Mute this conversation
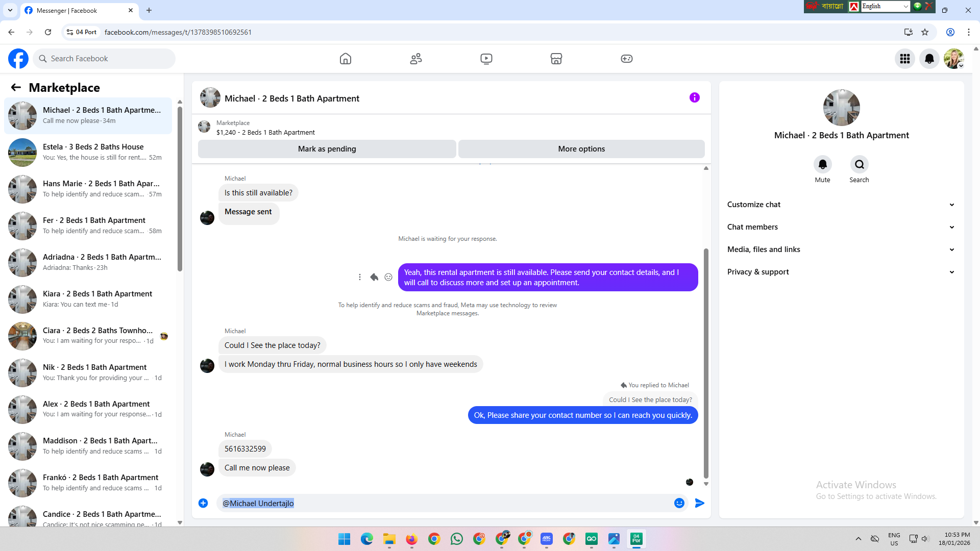The image size is (980, 551). (822, 165)
